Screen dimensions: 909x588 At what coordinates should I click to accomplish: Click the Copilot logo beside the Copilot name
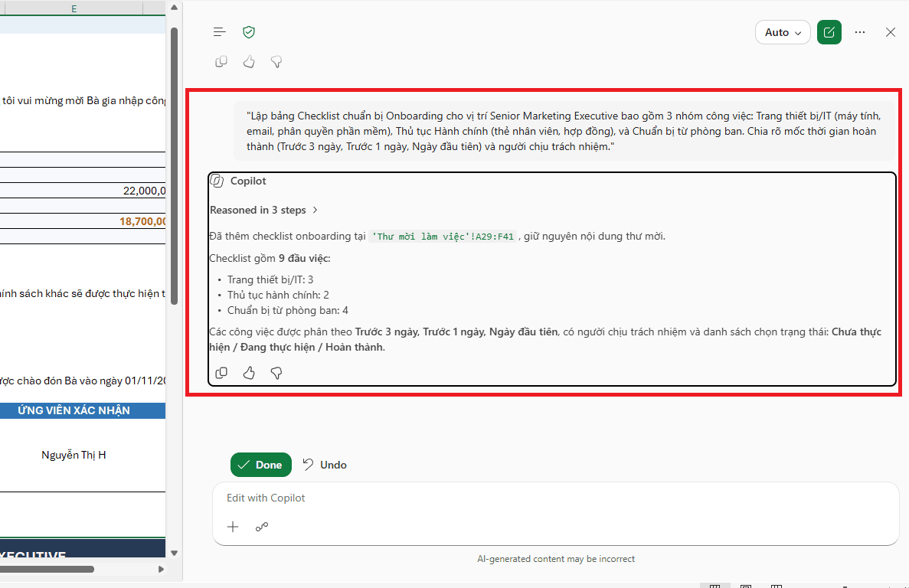point(217,181)
